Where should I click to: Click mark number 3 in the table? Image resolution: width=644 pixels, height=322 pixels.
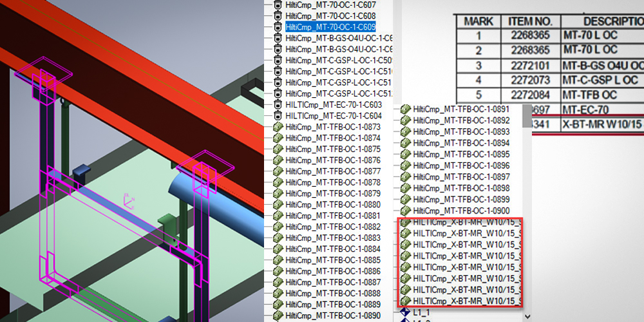(478, 66)
